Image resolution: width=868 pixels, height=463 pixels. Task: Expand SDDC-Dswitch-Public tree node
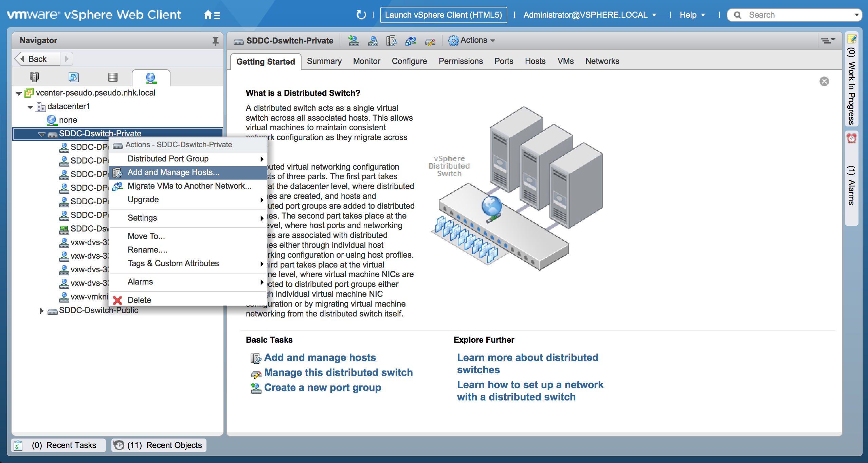click(x=41, y=311)
